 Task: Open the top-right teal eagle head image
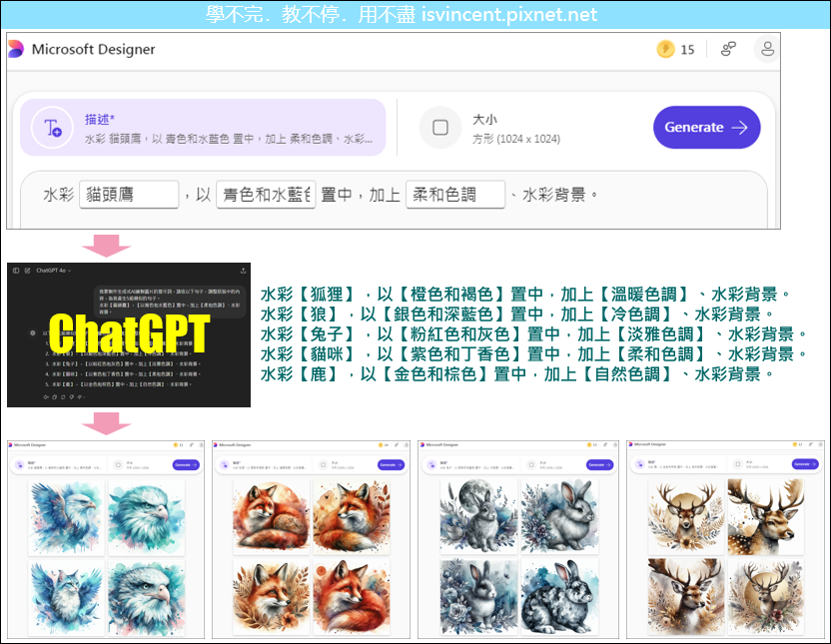[x=146, y=517]
